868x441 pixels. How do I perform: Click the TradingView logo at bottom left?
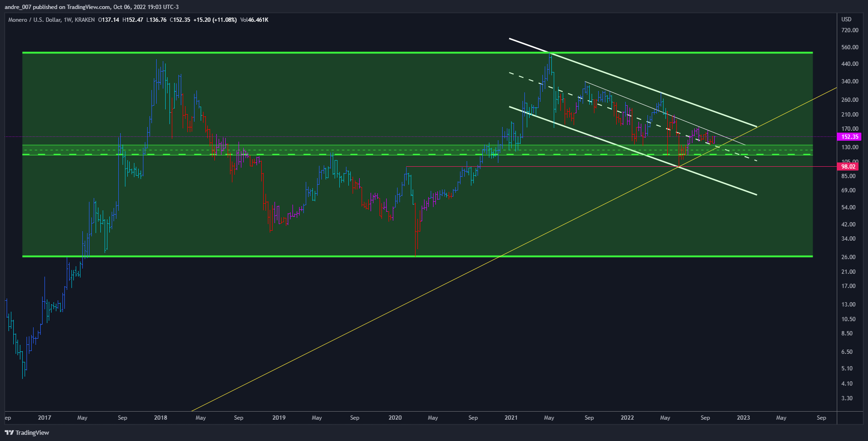[27, 432]
